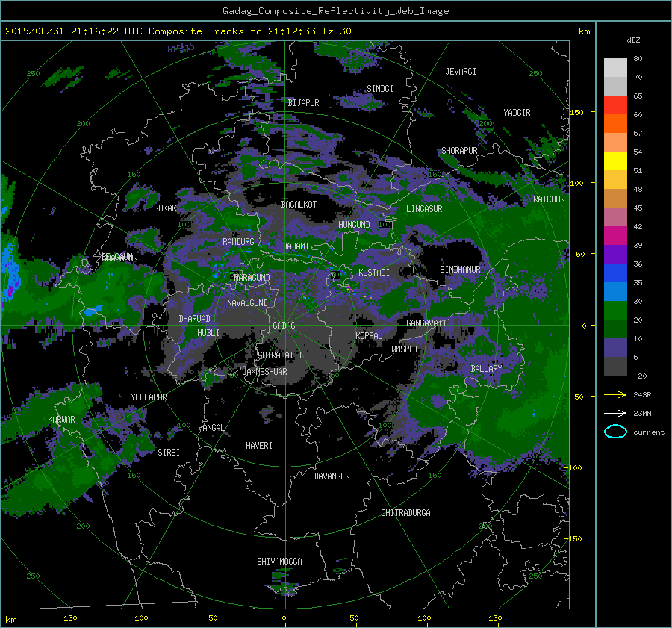Image resolution: width=672 pixels, height=628 pixels.
Task: Click the magenta 39 dBZ color swatch
Action: point(615,236)
